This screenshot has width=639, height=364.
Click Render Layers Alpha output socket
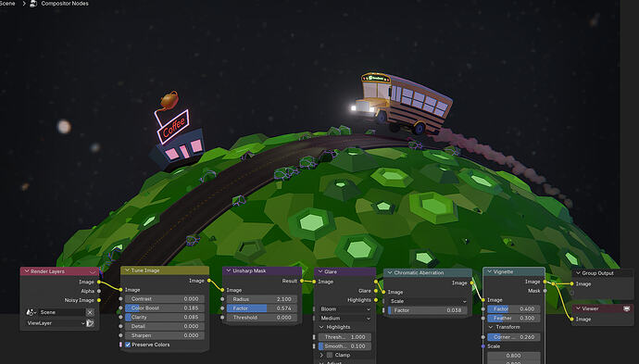point(99,291)
